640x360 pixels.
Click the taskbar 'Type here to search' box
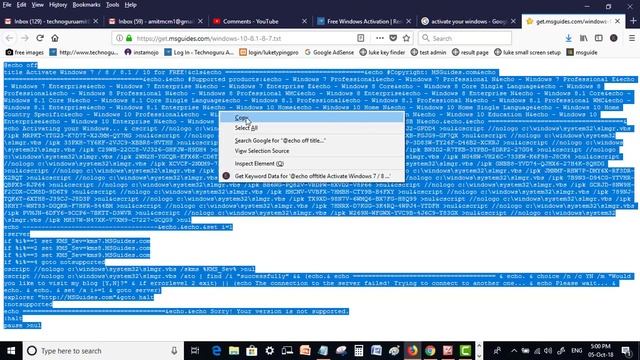[103, 351]
